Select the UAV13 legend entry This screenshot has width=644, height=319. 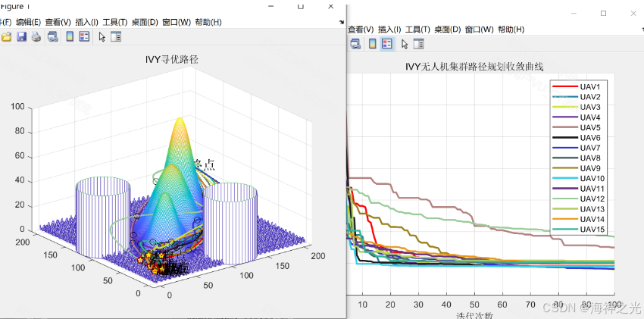(578, 209)
